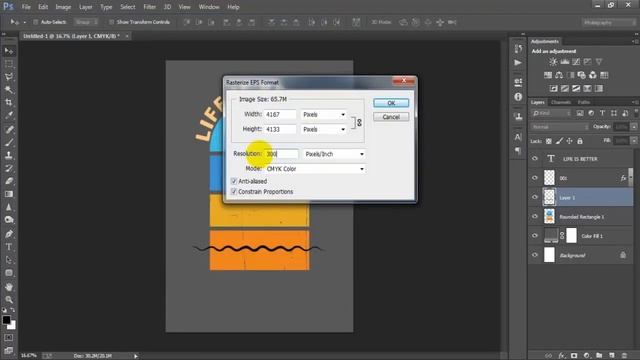
Task: Select the Magic Wand tool
Action: pyautogui.click(x=9, y=90)
